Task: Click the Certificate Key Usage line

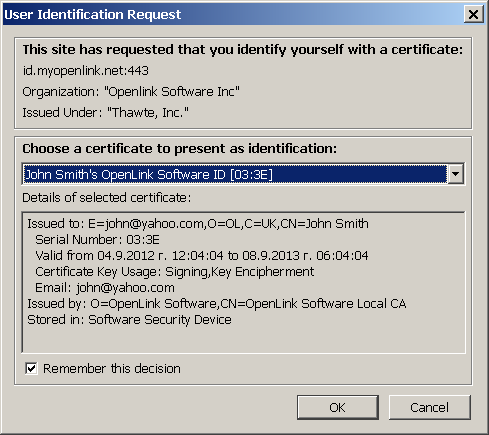Action: click(x=174, y=272)
